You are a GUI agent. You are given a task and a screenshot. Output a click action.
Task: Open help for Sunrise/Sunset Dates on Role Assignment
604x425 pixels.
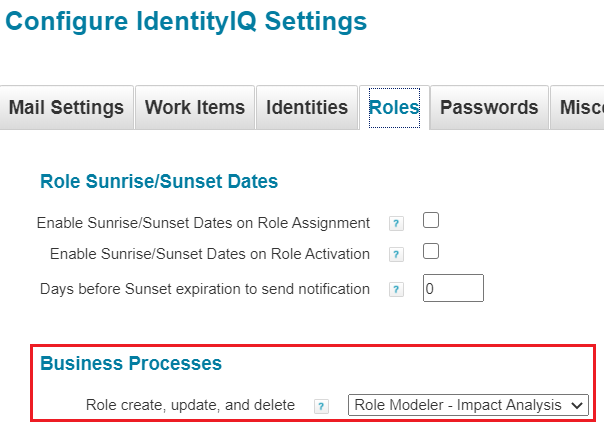(396, 223)
